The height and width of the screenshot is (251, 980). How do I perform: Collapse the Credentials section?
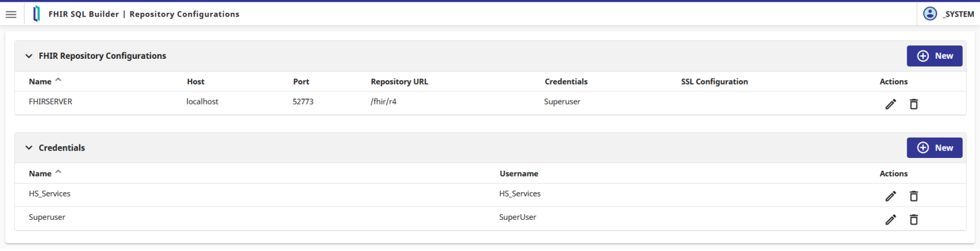point(29,148)
